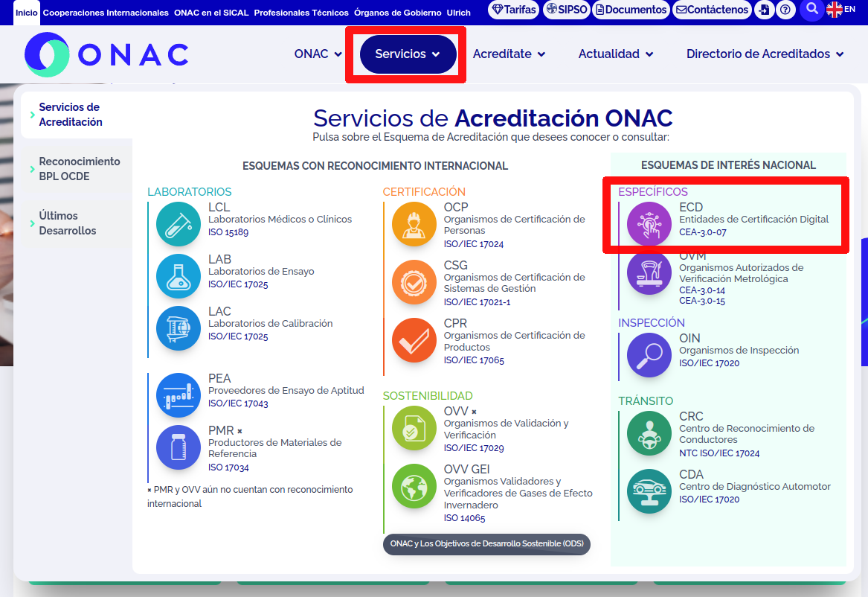Open the OIN magnifying glass icon
868x597 pixels.
point(649,355)
